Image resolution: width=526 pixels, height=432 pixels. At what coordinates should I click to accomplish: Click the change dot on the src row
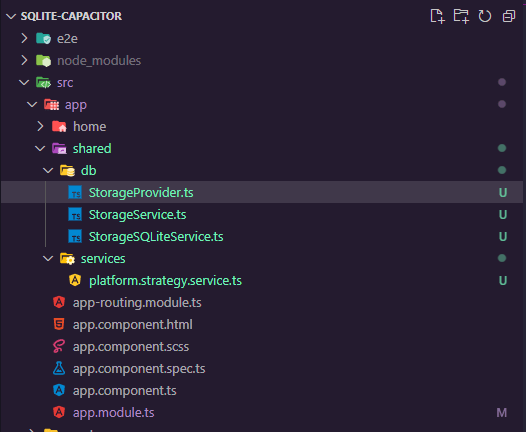click(502, 82)
